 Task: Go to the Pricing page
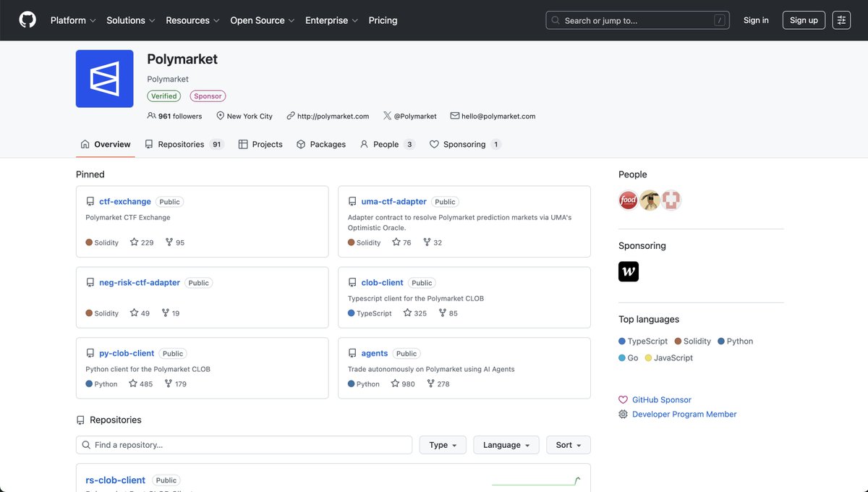[383, 20]
